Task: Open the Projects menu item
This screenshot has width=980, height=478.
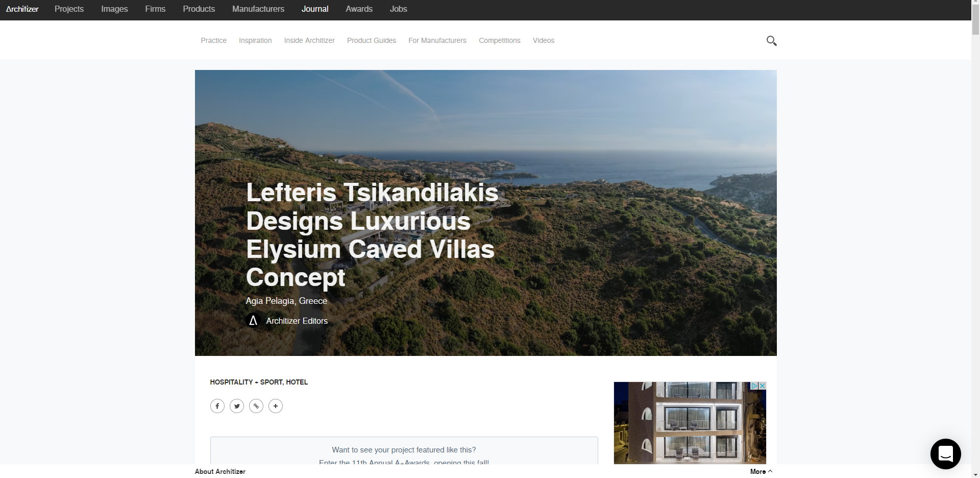Action: [x=69, y=9]
